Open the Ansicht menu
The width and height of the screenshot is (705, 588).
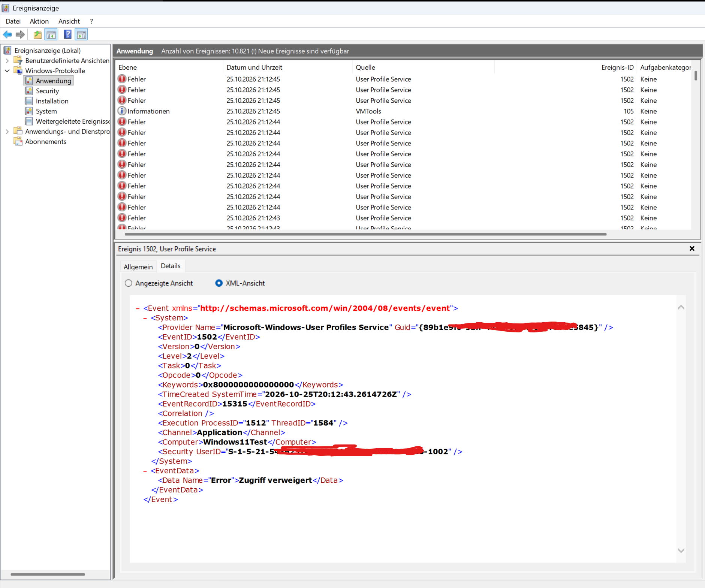click(x=69, y=21)
